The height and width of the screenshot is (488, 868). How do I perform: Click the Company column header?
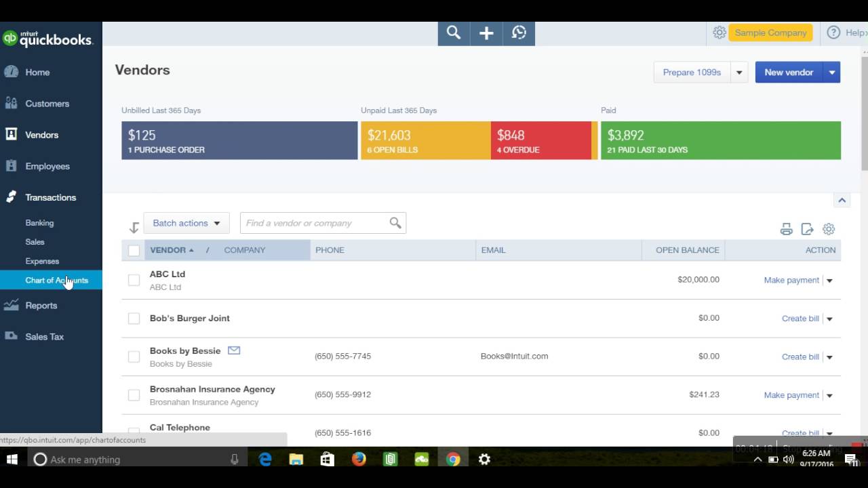pos(245,250)
